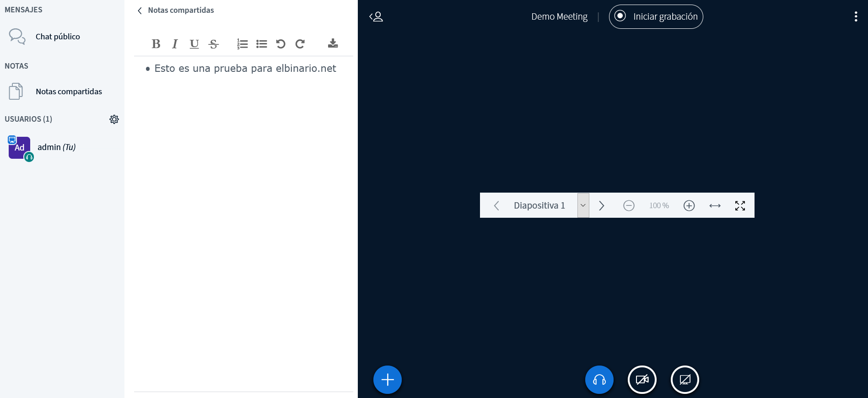
Task: Toggle the headset audio button
Action: point(599,380)
